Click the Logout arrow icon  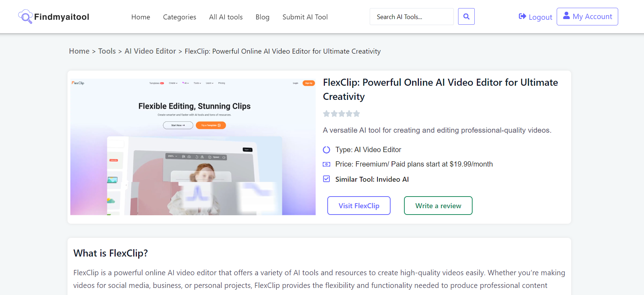(522, 16)
